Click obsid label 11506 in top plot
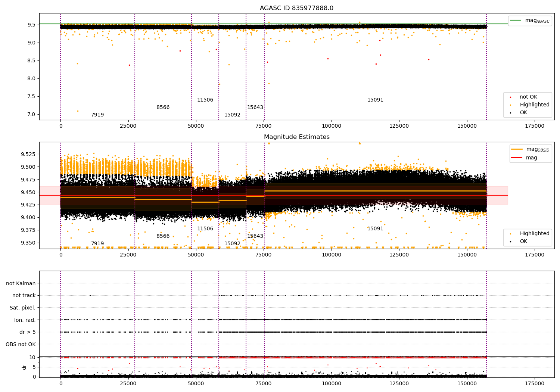 205,100
